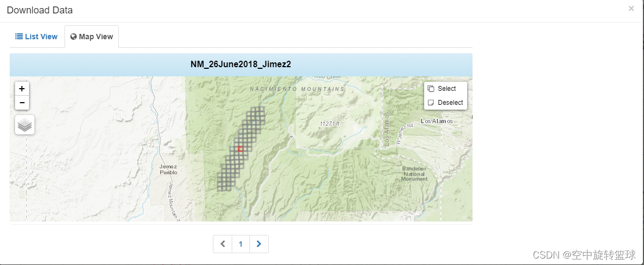Zoom in on the map

pos(22,88)
